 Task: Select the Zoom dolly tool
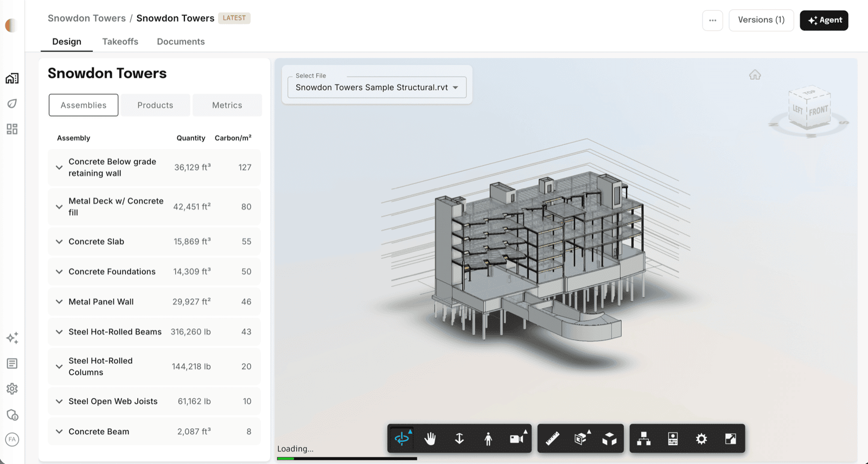[459, 438]
